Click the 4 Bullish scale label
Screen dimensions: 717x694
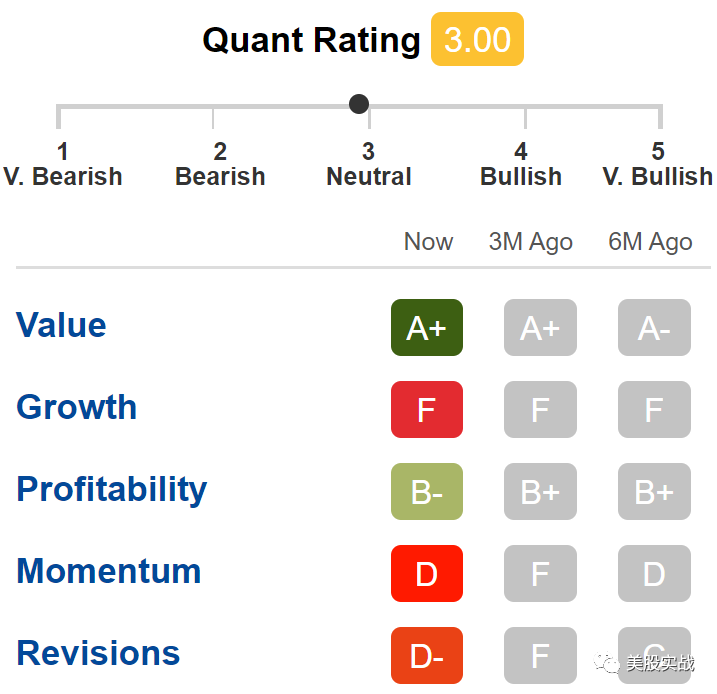[x=521, y=164]
